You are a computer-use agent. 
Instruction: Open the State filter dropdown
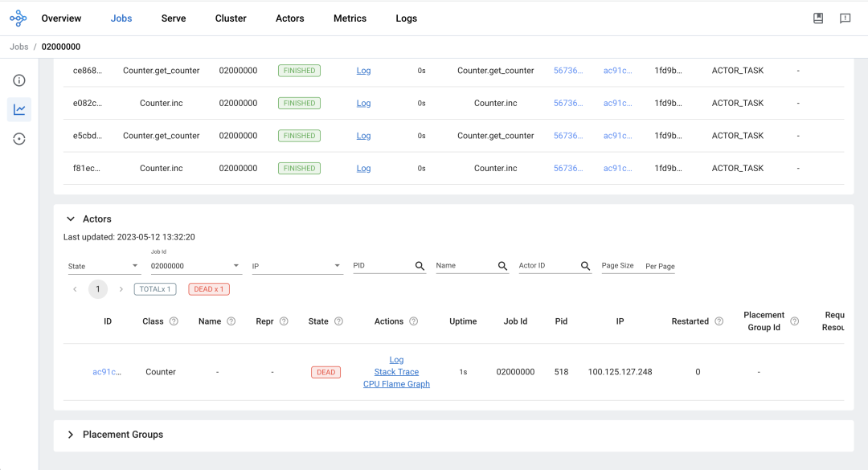coord(104,266)
